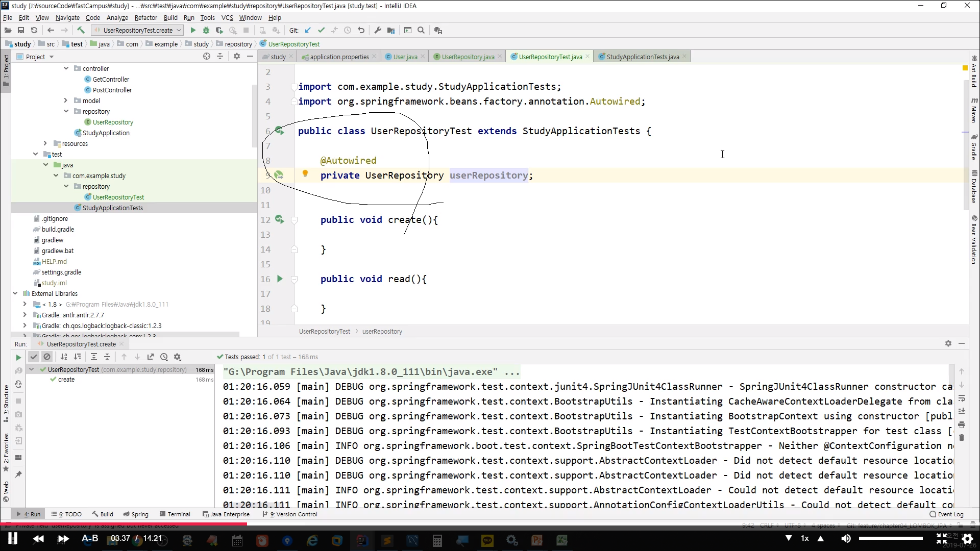Switch to the UserRepository.java editor tab
Viewport: 980px width, 551px height.
pos(468,57)
